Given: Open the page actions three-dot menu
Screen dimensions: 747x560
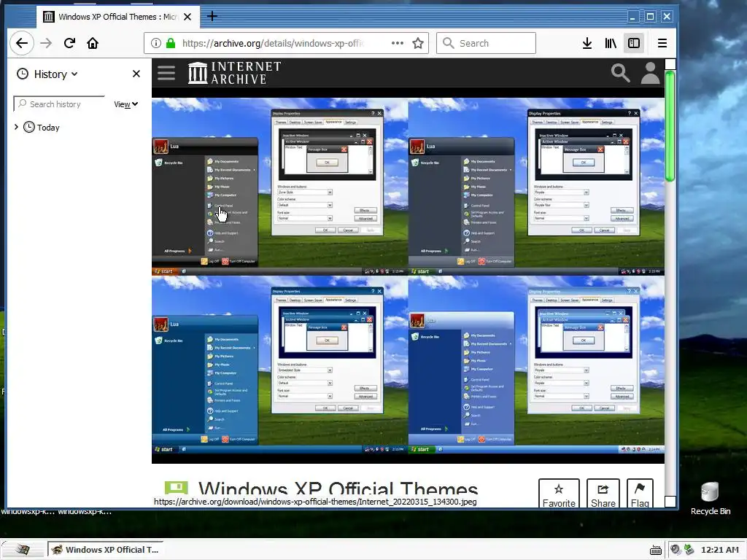Looking at the screenshot, I should pos(398,43).
